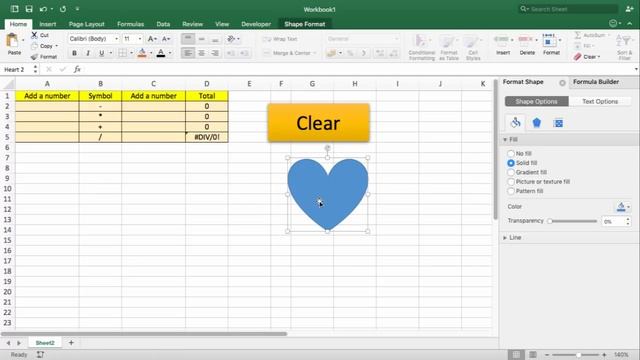Select Shape Options in Format Shape
Viewport: 640px width, 360px height.
[536, 101]
